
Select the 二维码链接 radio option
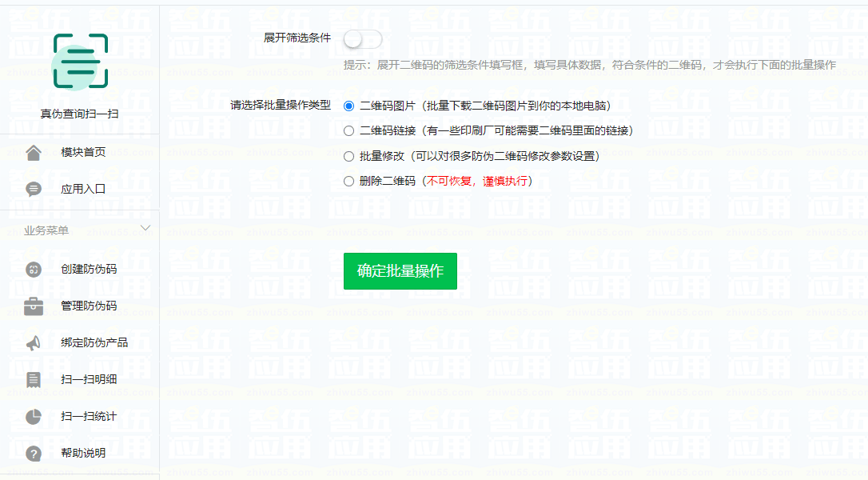pos(348,131)
